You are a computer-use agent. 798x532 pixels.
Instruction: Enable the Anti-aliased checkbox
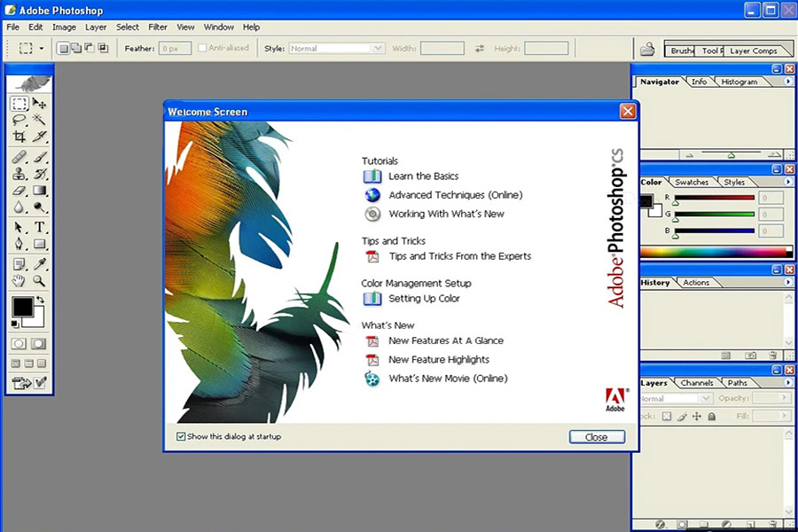point(202,48)
